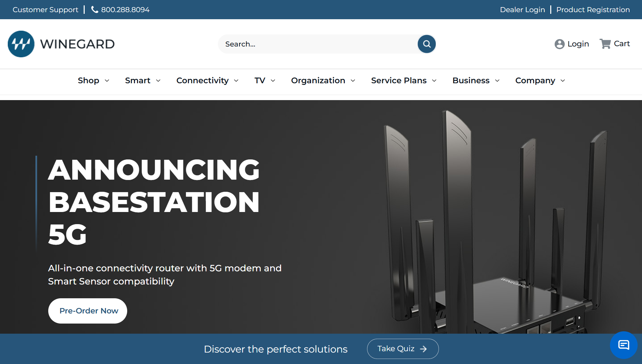Open the Smart navigation menu
Image resolution: width=642 pixels, height=364 pixels.
(x=142, y=81)
